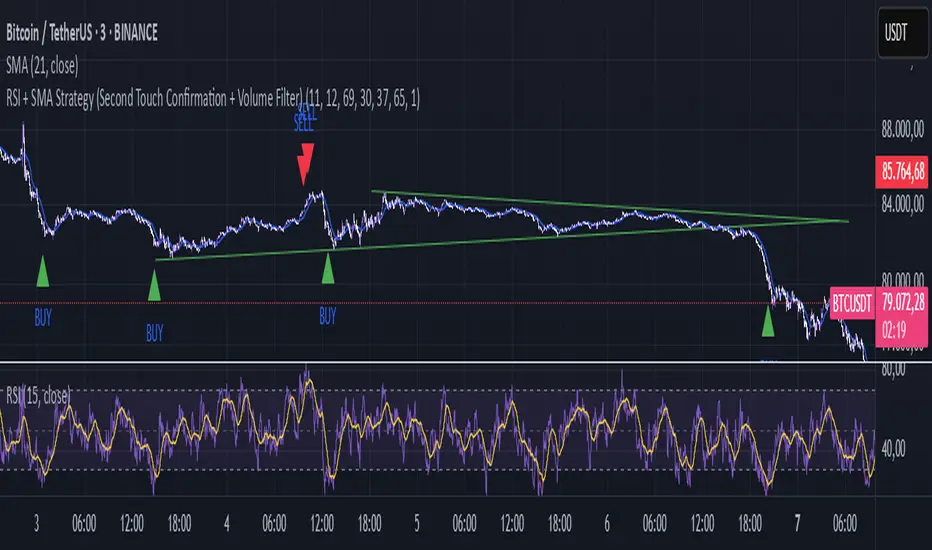Click the 88.000,00 price scale label
Viewport: 932px width, 550px height.
tap(902, 128)
